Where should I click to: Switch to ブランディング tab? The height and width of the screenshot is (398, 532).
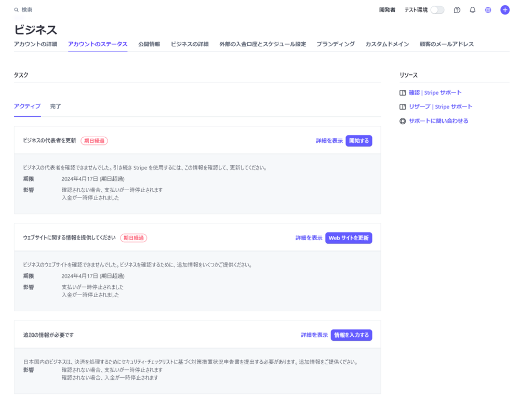click(x=336, y=44)
